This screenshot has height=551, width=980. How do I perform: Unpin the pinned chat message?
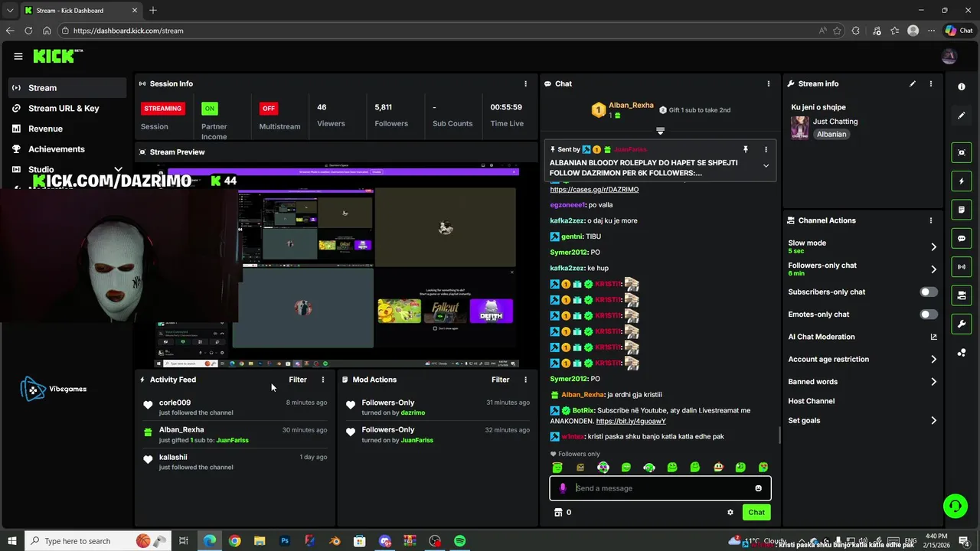tap(745, 149)
